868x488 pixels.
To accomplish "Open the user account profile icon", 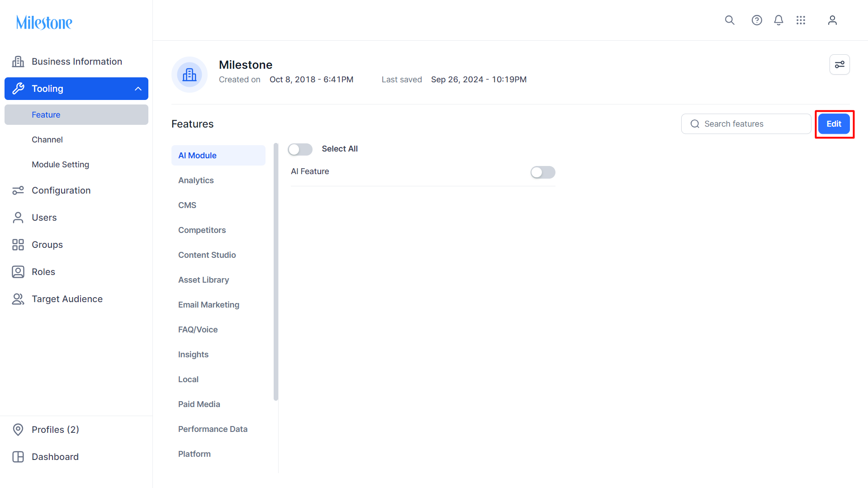I will click(x=832, y=20).
